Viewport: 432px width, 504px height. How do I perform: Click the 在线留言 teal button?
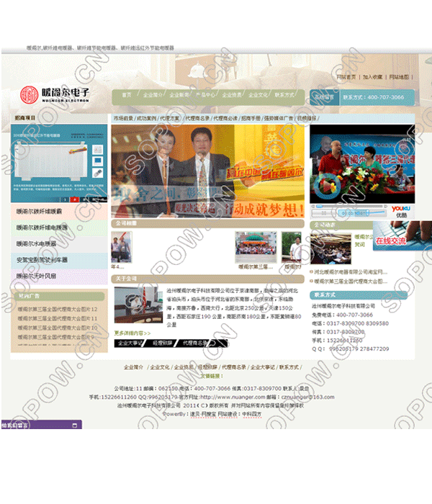[324, 97]
